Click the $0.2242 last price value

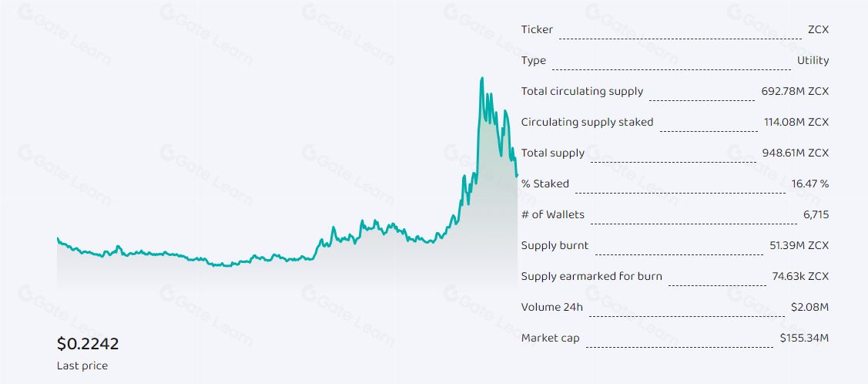tap(88, 344)
